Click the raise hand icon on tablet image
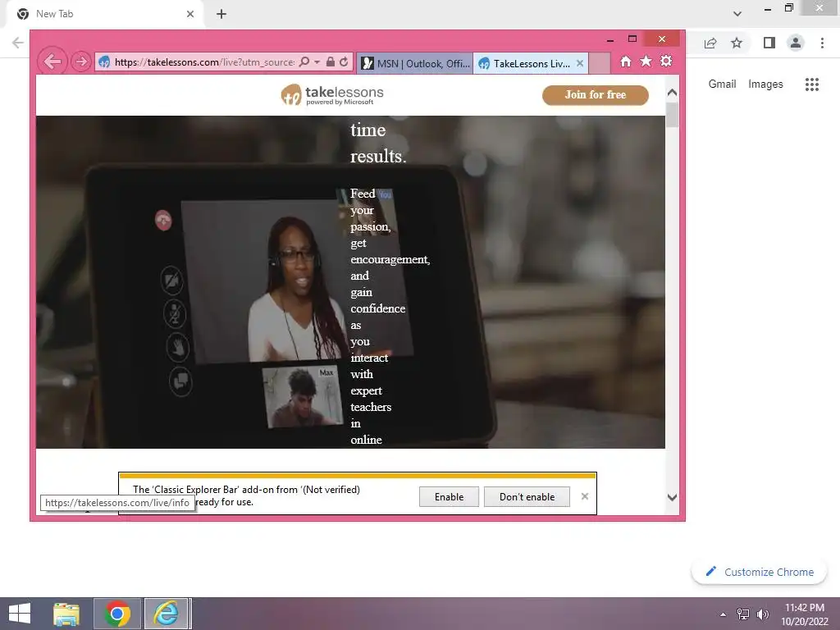Screen dimensions: 840x630 [x=178, y=347]
